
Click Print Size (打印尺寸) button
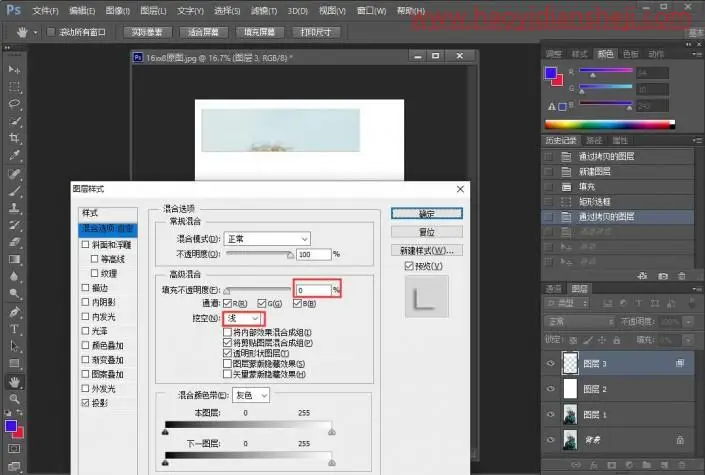coord(316,32)
